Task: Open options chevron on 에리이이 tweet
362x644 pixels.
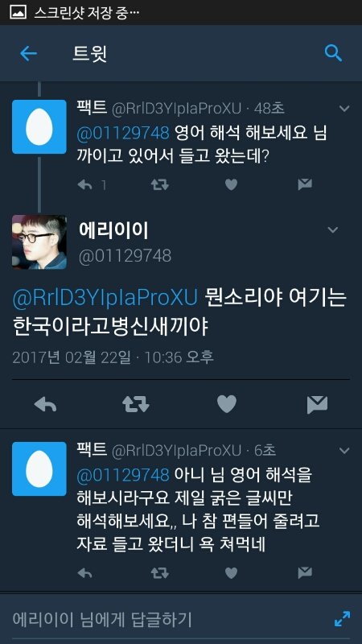Action: point(333,230)
